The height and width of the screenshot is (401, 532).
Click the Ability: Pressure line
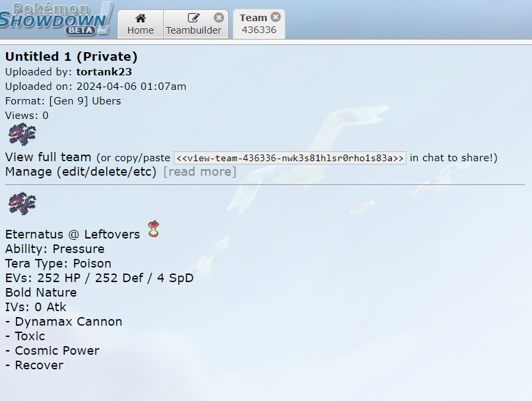(x=55, y=249)
